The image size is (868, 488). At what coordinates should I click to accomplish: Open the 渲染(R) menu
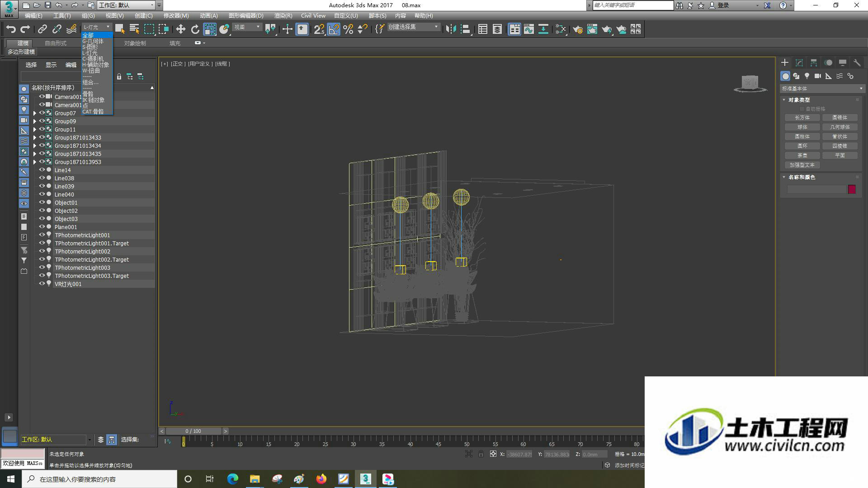tap(283, 15)
